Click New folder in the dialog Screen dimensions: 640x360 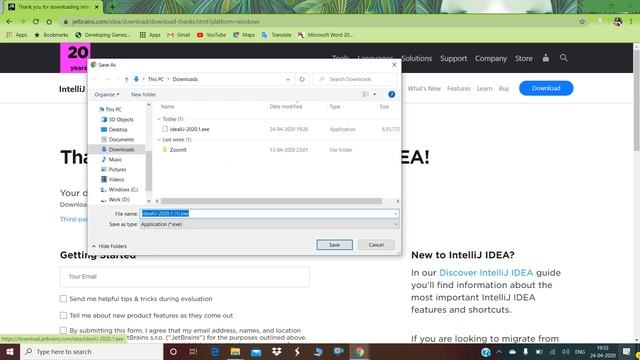coord(143,94)
